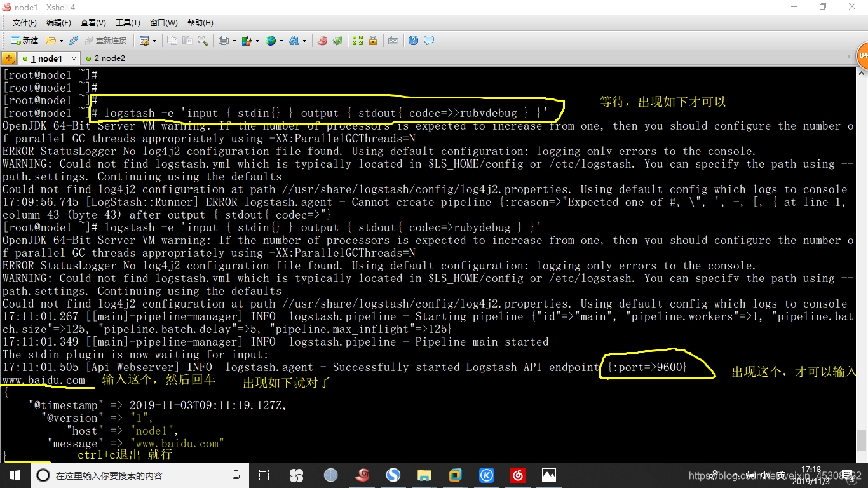Click the font settings icon
Viewport: 868px width, 488px height.
click(294, 41)
